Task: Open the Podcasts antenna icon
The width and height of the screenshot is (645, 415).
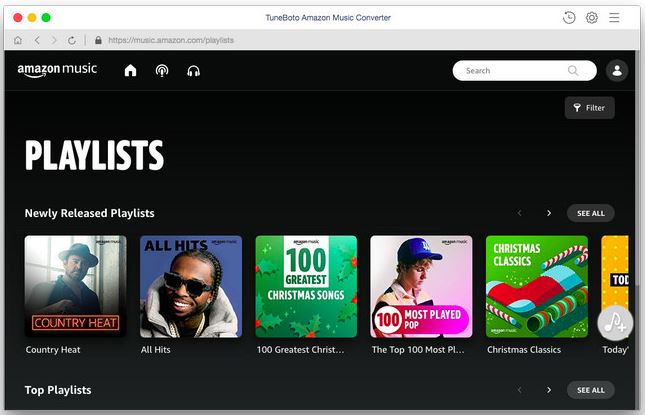Action: (162, 71)
